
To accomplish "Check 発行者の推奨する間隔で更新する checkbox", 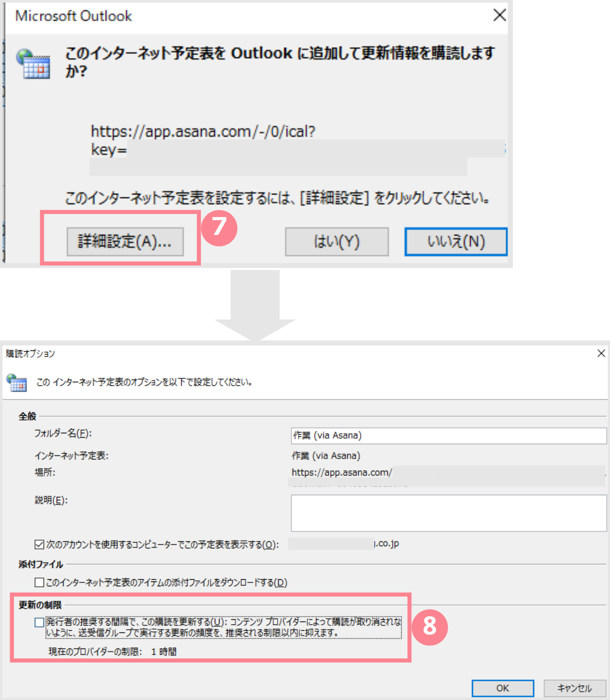I will pyautogui.click(x=39, y=622).
